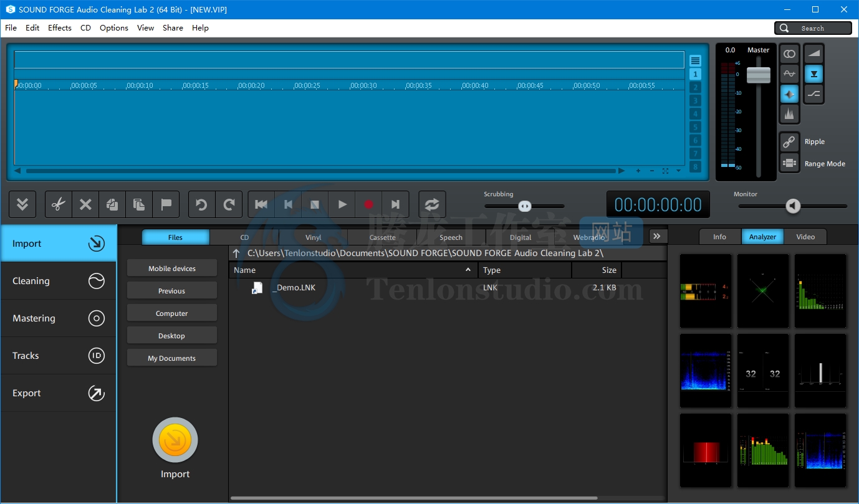Toggle Range Mode
The width and height of the screenshot is (859, 504).
789,163
